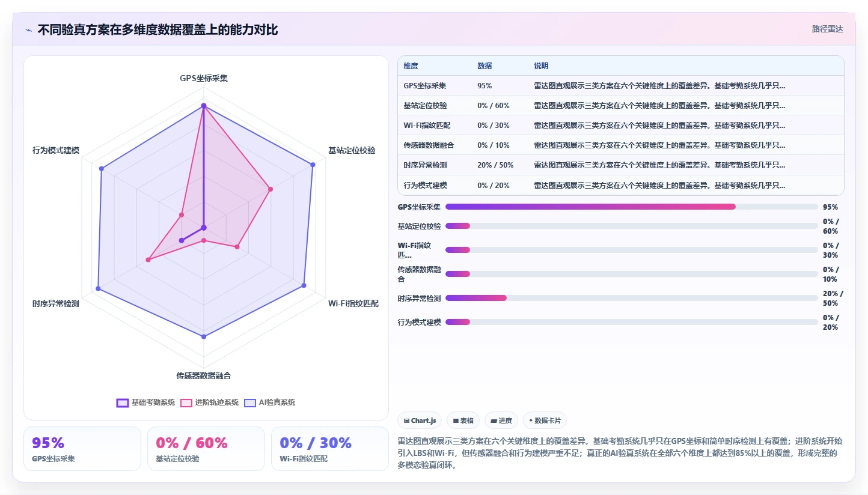Click the 20% / 50% table value
This screenshot has width=868, height=495.
tap(495, 165)
